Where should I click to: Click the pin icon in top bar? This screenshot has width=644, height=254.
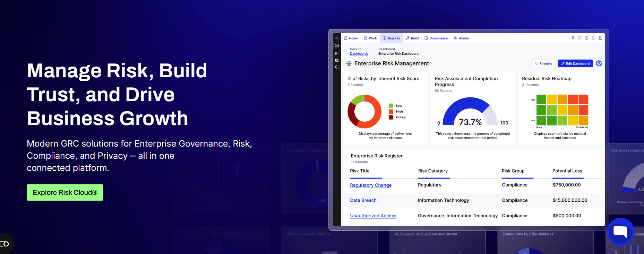coord(573,38)
